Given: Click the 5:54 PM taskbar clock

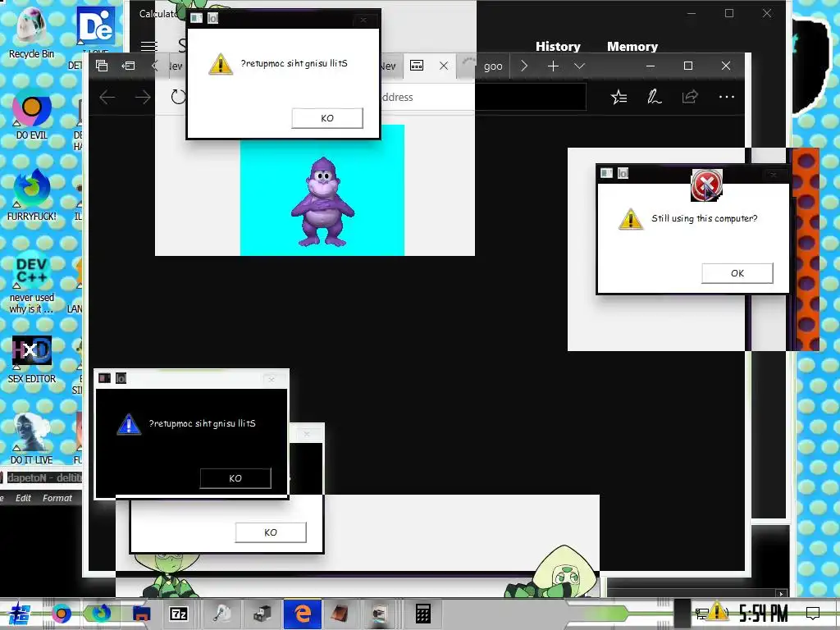Looking at the screenshot, I should (763, 614).
